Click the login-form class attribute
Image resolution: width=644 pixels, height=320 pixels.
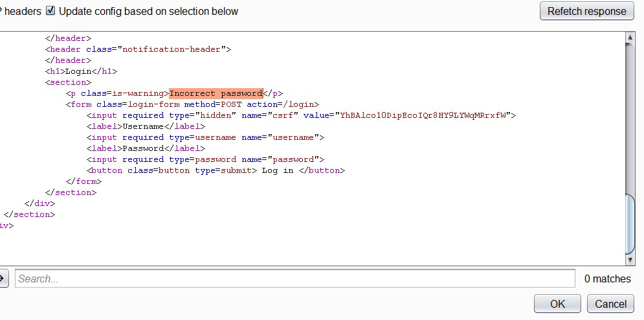point(138,104)
